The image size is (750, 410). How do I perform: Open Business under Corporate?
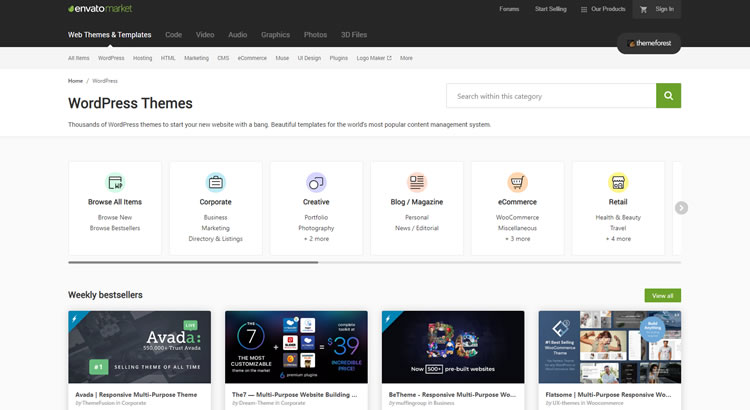click(216, 217)
